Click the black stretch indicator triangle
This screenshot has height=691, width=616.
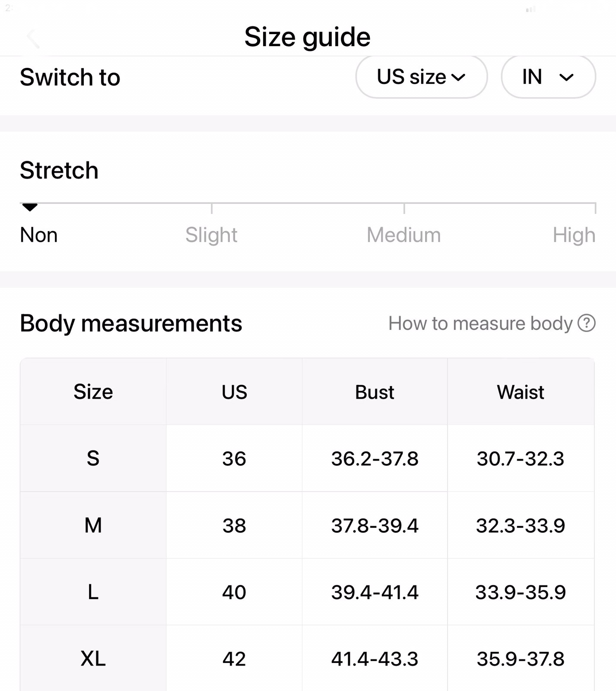tap(30, 207)
